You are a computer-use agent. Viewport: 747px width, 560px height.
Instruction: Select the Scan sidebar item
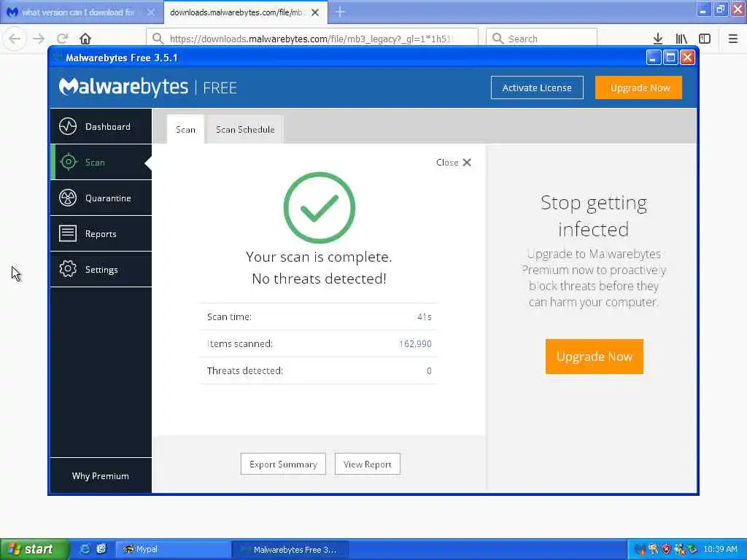click(x=101, y=163)
